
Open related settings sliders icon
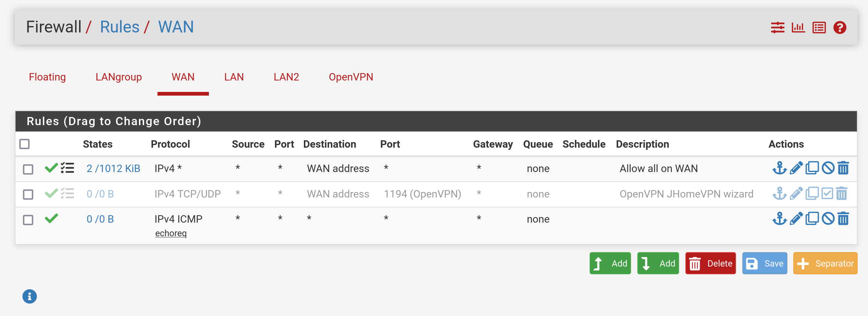[778, 28]
